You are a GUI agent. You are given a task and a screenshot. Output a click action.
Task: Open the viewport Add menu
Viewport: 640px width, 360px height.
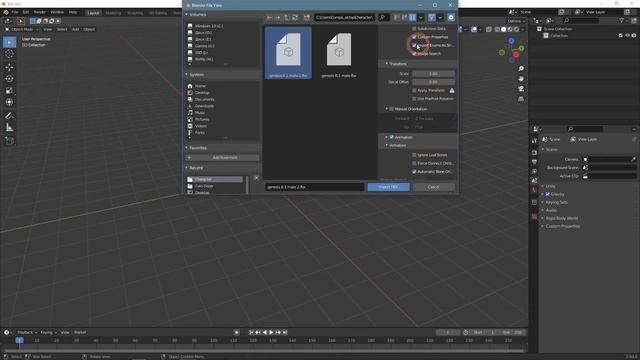click(x=76, y=29)
